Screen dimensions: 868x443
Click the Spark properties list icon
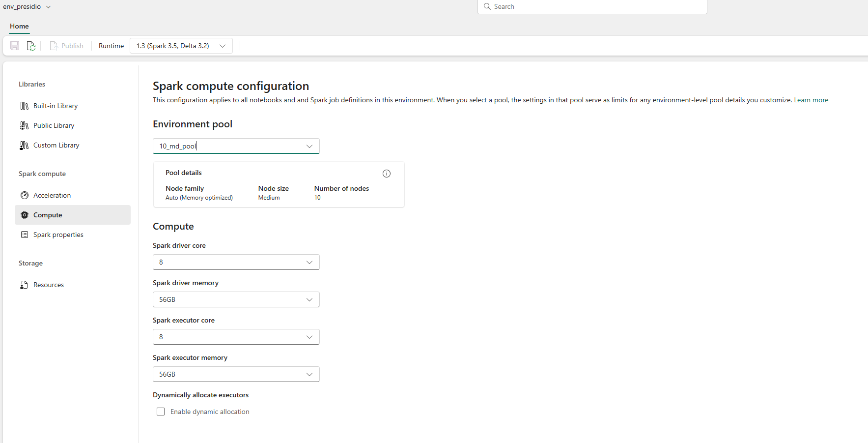(25, 235)
